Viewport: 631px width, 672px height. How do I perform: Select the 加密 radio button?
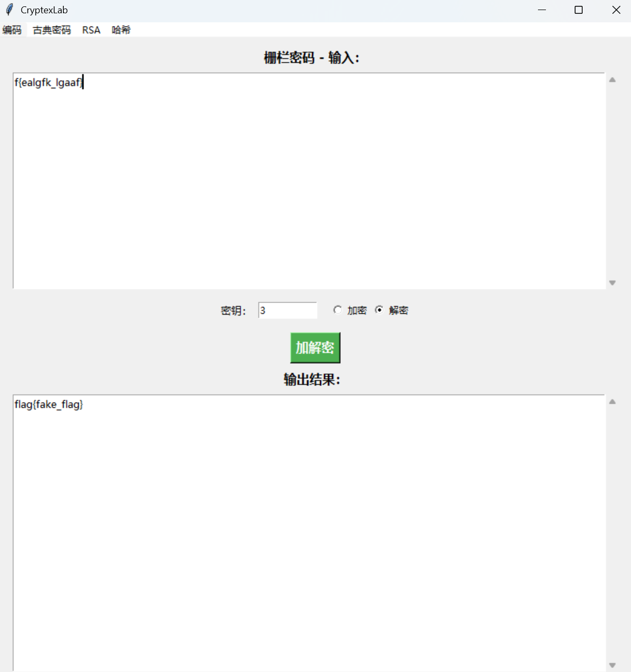[338, 310]
